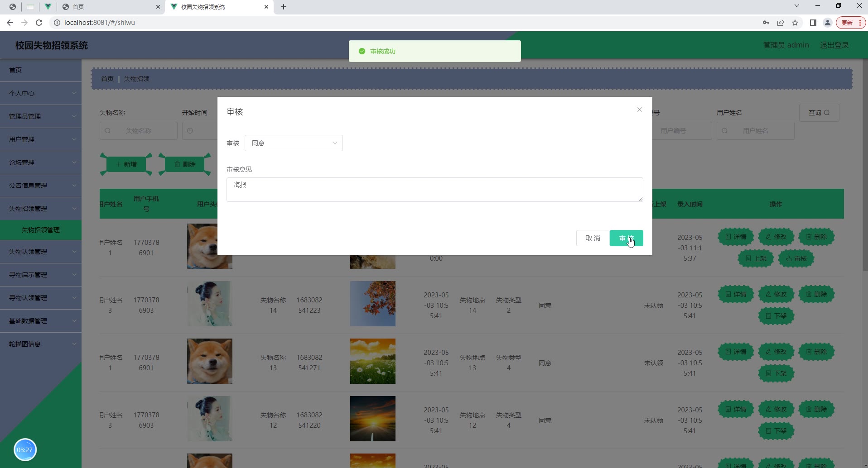Click the 删除 batch delete button

[x=185, y=164]
